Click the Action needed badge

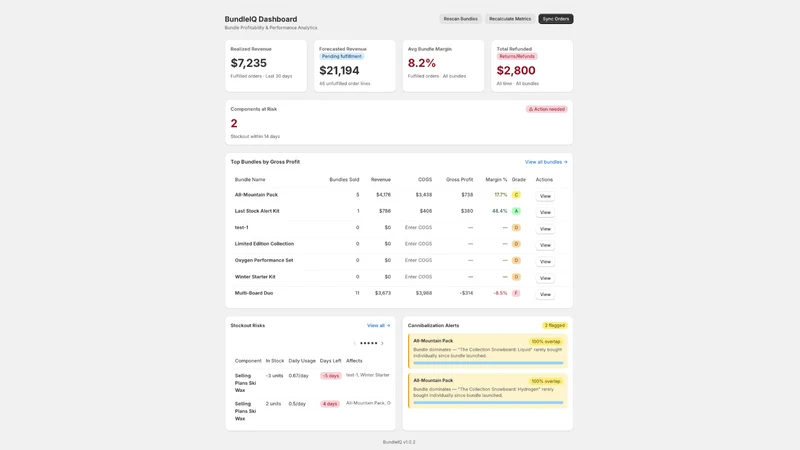547,109
